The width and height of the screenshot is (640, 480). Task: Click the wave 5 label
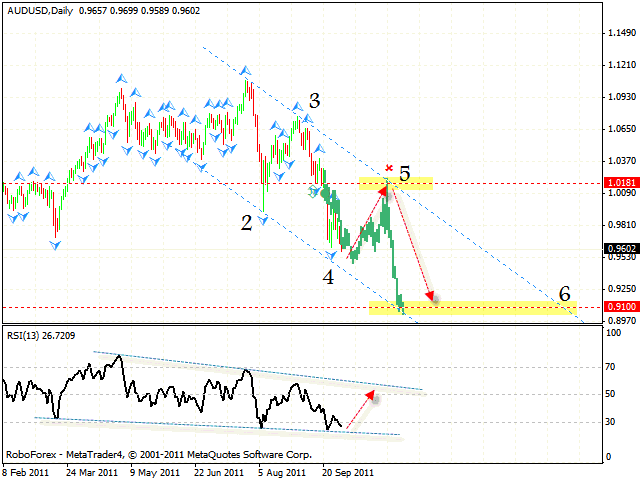coord(405,174)
